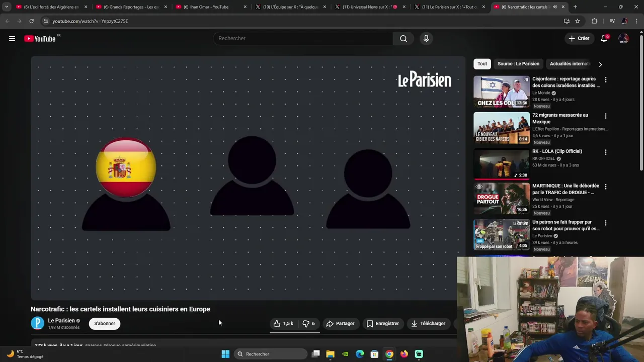Click the Créer button

[x=579, y=39]
